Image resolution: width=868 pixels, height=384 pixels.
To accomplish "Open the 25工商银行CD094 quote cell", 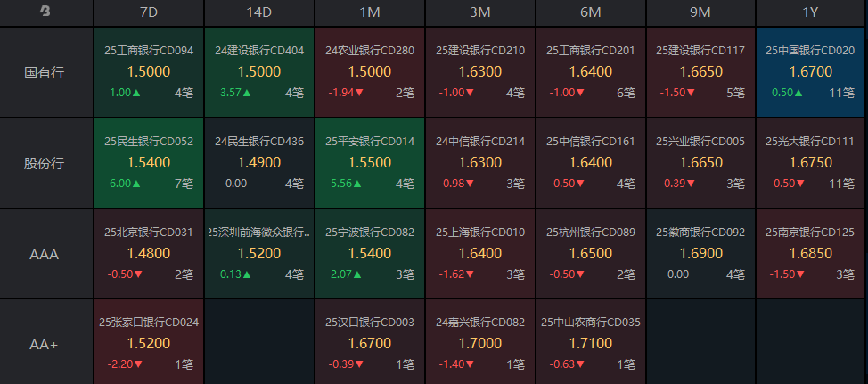I will 149,72.
